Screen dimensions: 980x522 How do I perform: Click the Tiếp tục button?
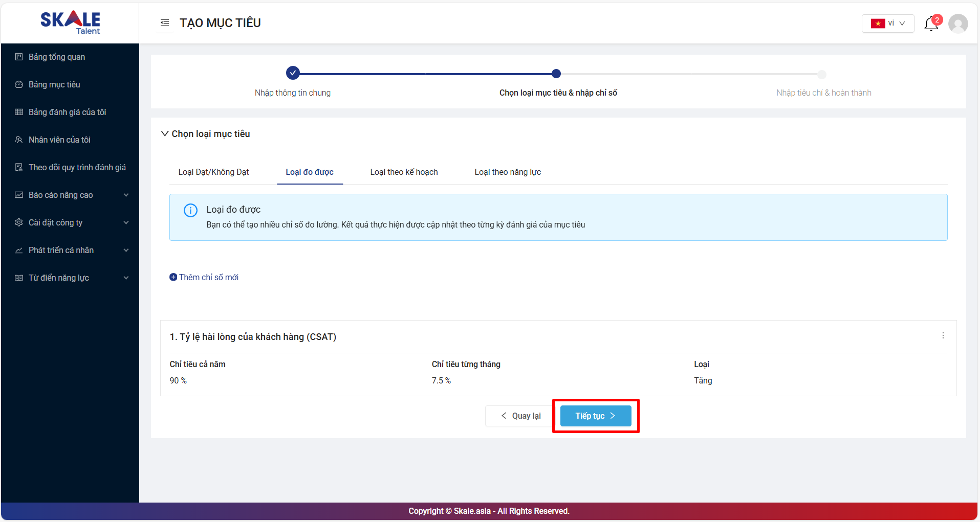point(595,416)
